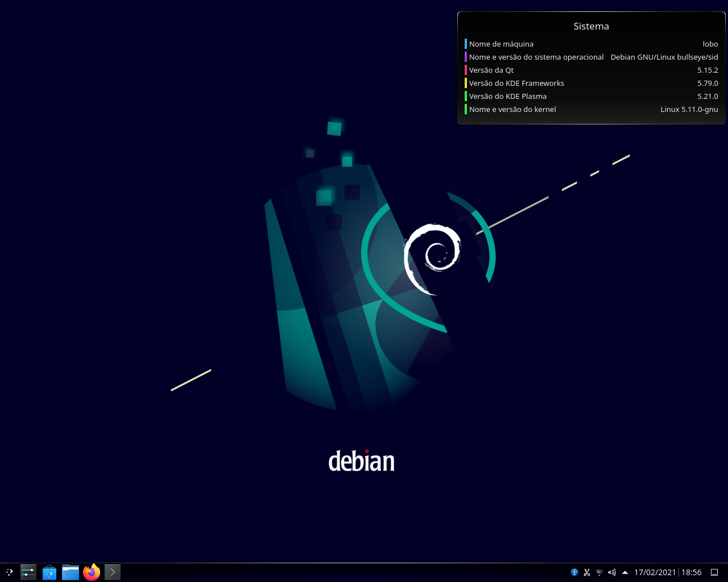
Task: Launch Firefox from the taskbar
Action: coord(91,572)
